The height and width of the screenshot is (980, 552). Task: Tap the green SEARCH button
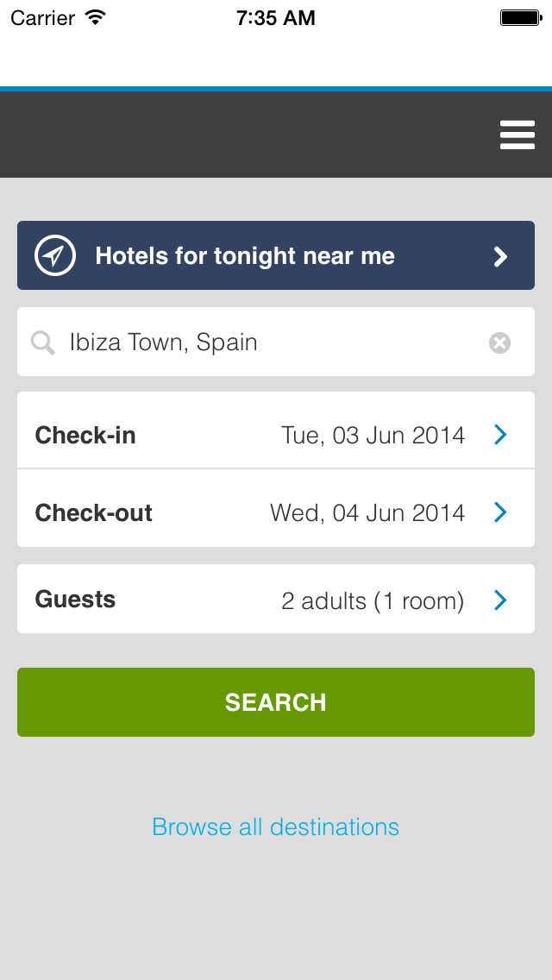click(x=276, y=702)
